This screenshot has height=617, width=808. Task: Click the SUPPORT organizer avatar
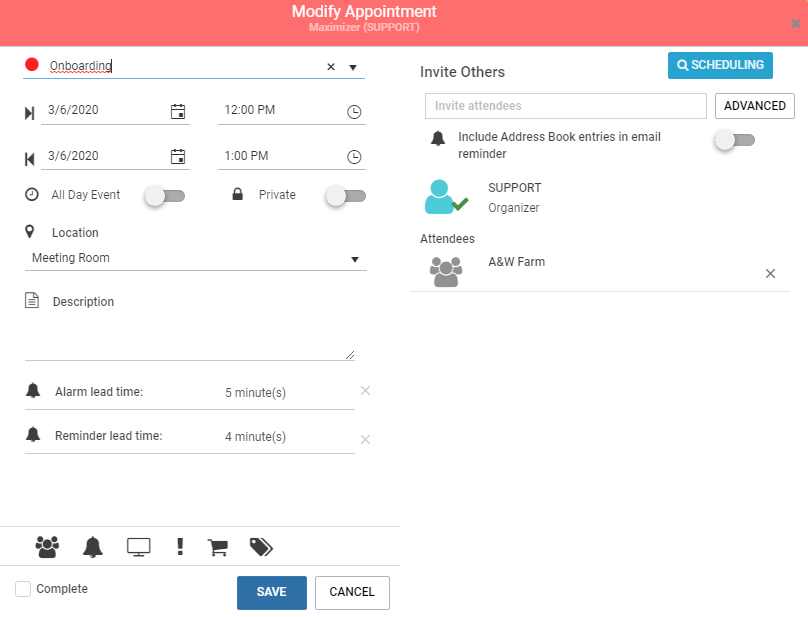coord(446,197)
